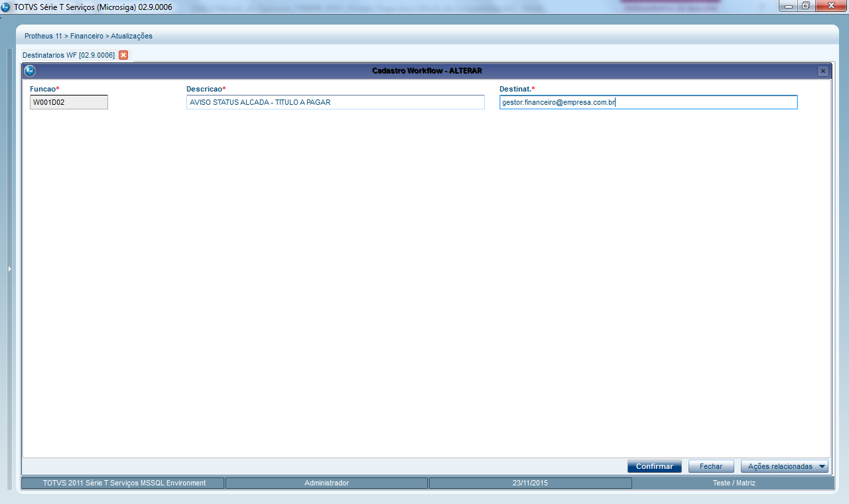Expand the collapsed left side panel arrow

[x=9, y=269]
